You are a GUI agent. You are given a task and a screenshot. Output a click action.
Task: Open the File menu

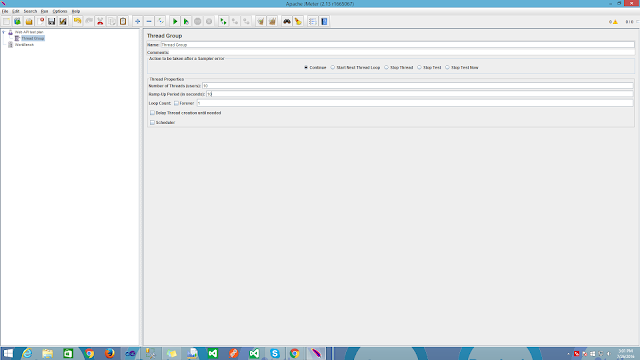pyautogui.click(x=5, y=11)
